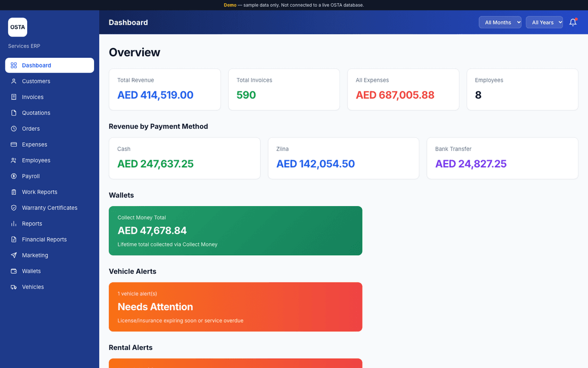The width and height of the screenshot is (588, 368).
Task: Click the Employees count card
Action: pyautogui.click(x=522, y=89)
